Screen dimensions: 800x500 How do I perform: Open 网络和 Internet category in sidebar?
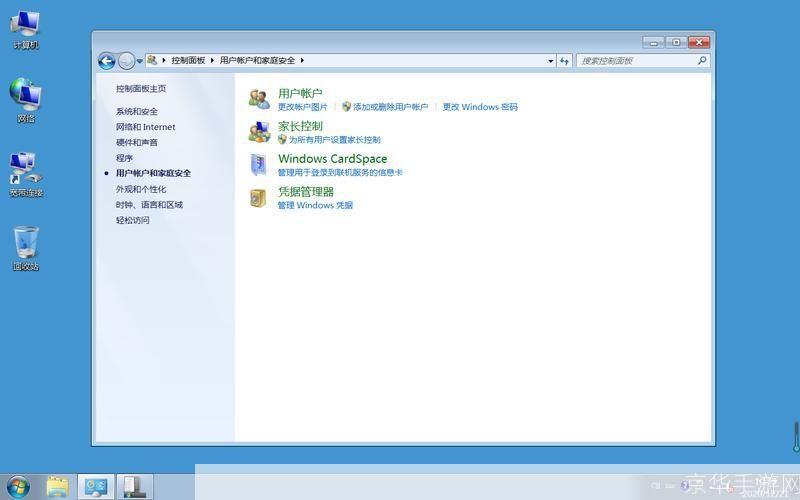pyautogui.click(x=145, y=127)
